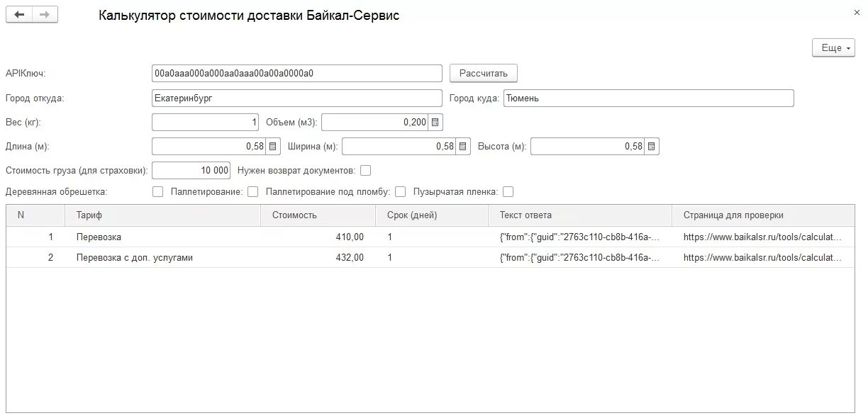The image size is (868, 418).
Task: Go back with the left arrow button
Action: pos(19,15)
